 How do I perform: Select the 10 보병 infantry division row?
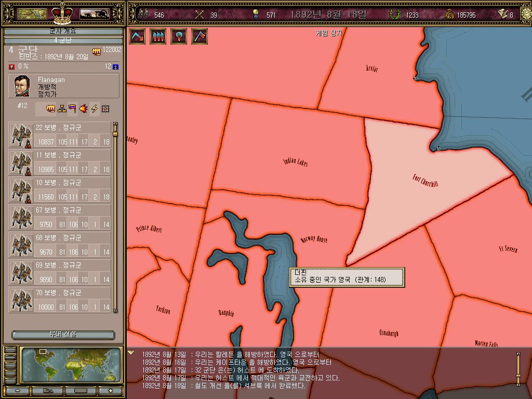click(60, 189)
